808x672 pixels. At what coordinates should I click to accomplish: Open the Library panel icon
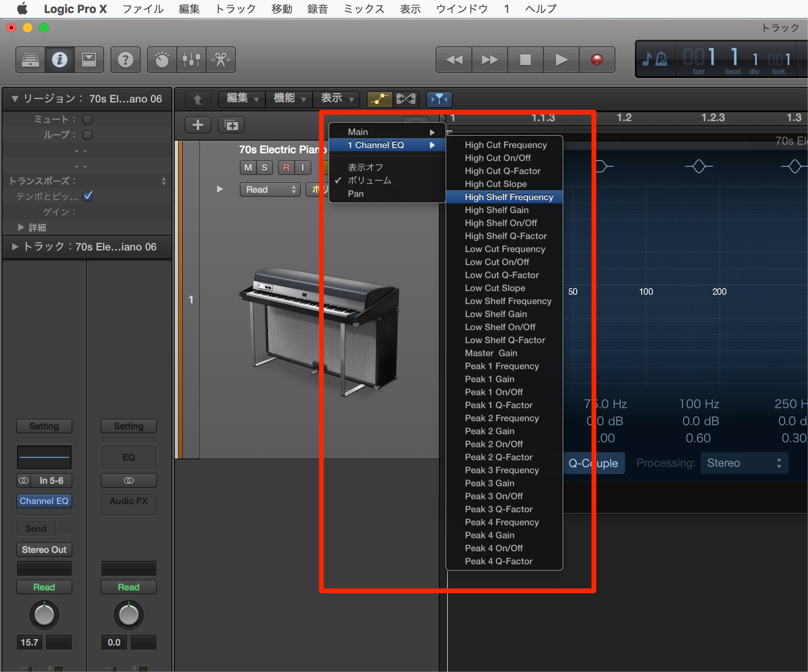point(30,60)
